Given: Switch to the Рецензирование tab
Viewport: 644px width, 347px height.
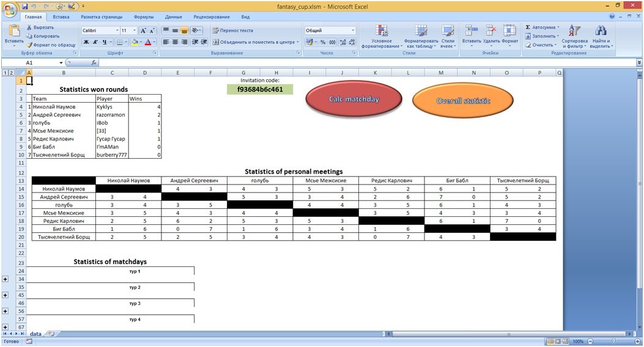Looking at the screenshot, I should pyautogui.click(x=212, y=17).
